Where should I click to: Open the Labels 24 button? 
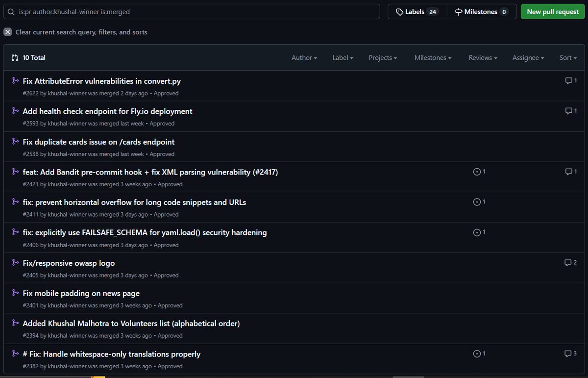coord(417,12)
